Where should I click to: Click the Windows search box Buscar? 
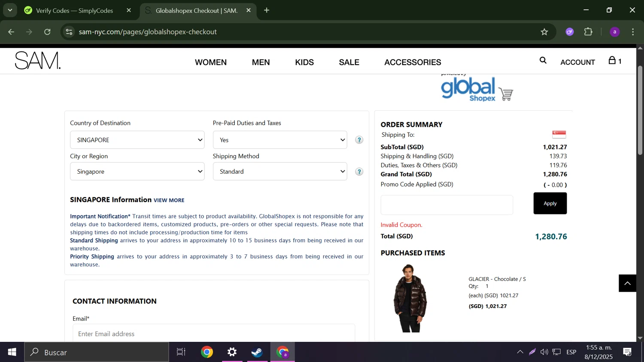tap(97, 352)
